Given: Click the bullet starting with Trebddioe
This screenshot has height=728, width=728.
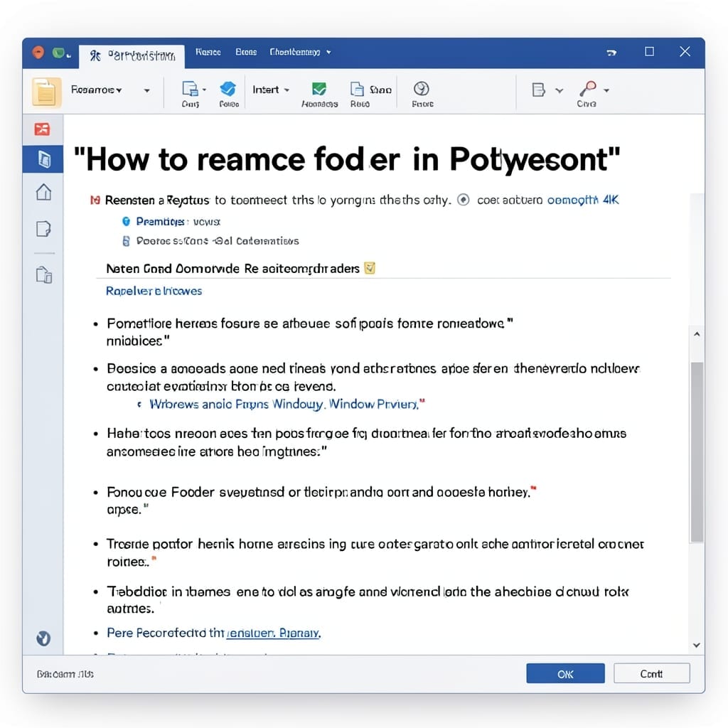Looking at the screenshot, I should 368,600.
